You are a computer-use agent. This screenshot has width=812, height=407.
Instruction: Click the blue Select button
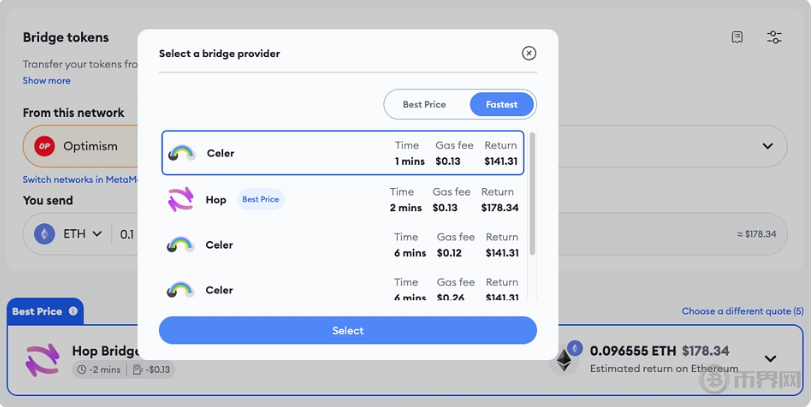point(347,330)
